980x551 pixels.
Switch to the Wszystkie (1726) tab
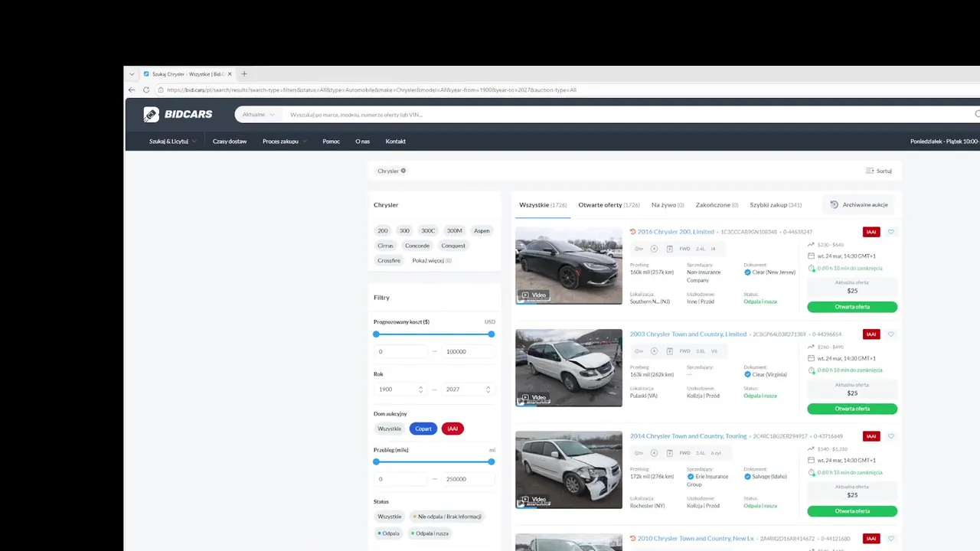click(x=543, y=205)
